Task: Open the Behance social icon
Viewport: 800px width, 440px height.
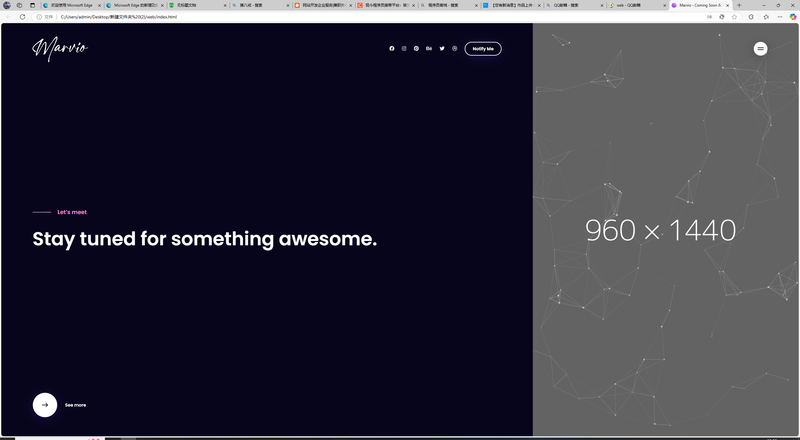Action: tap(429, 48)
